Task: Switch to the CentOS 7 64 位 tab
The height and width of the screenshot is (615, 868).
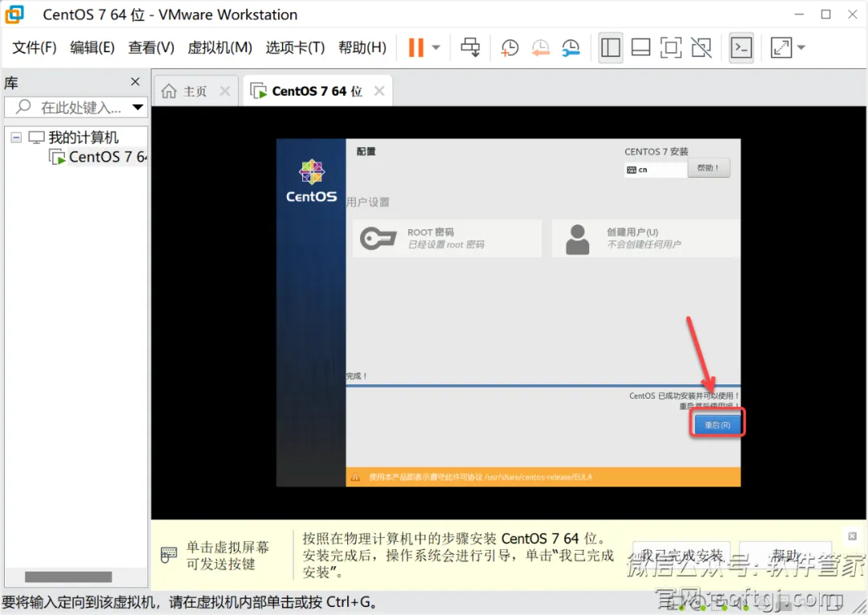Action: pos(317,92)
